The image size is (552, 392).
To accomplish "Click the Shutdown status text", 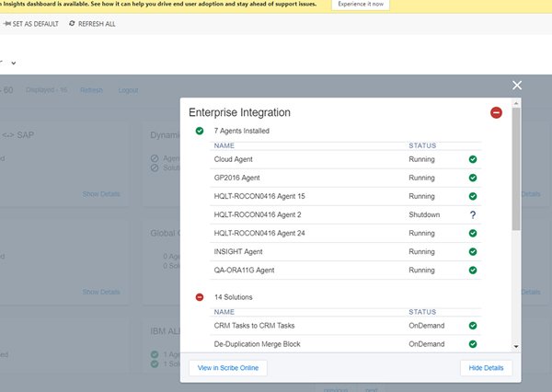I will (x=424, y=214).
